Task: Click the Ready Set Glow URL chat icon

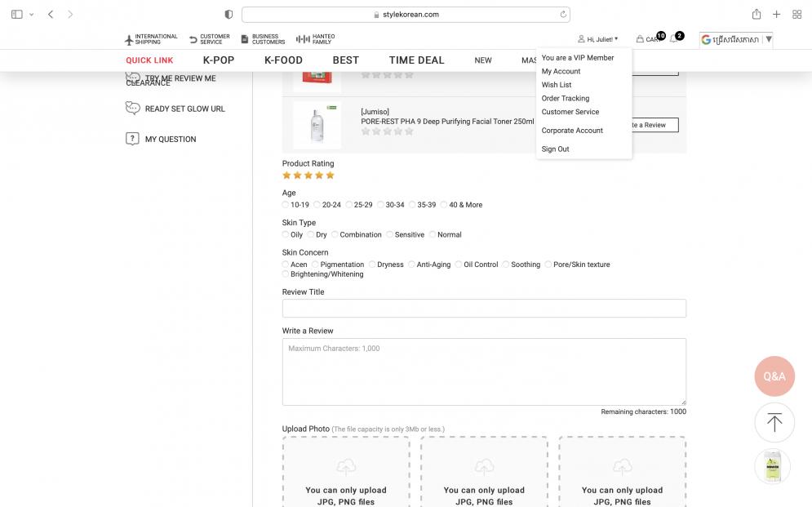Action: (x=132, y=109)
